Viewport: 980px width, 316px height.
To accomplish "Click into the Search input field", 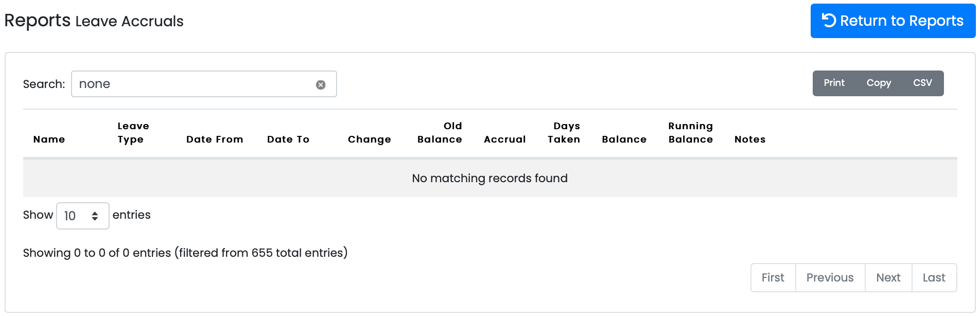I will pyautogui.click(x=196, y=84).
